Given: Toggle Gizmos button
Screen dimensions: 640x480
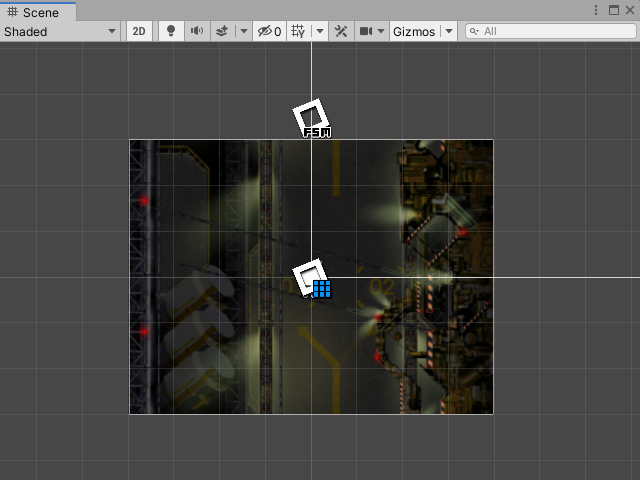Looking at the screenshot, I should pos(414,31).
